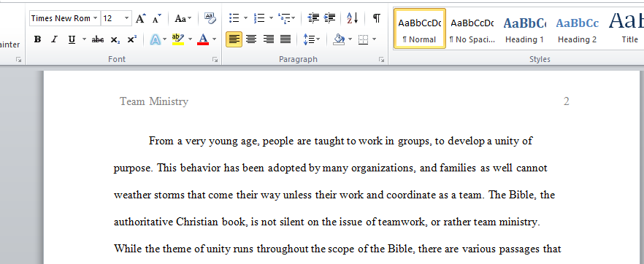Viewport: 644px width, 264px height.
Task: Open the Paragraph dialog launcher
Action: point(381,60)
